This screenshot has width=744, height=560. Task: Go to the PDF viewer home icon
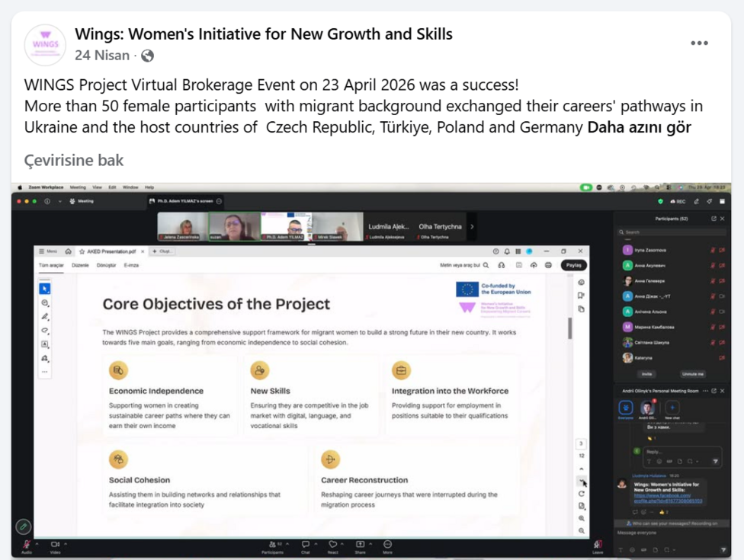(69, 251)
